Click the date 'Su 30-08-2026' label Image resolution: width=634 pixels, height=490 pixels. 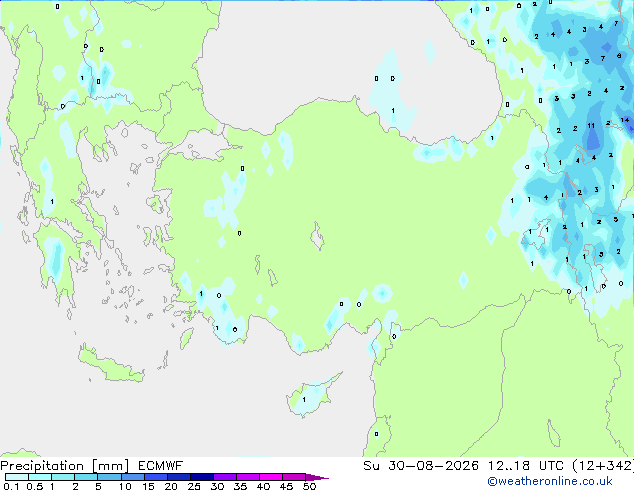click(421, 466)
